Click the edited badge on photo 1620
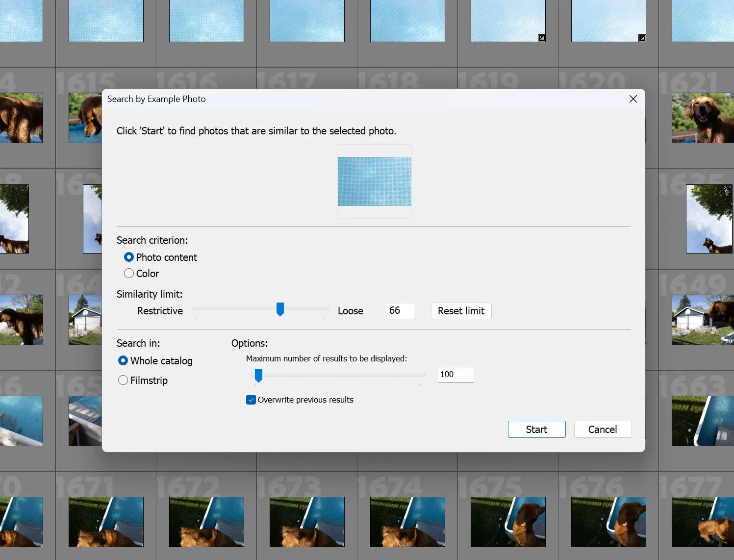 pos(642,38)
